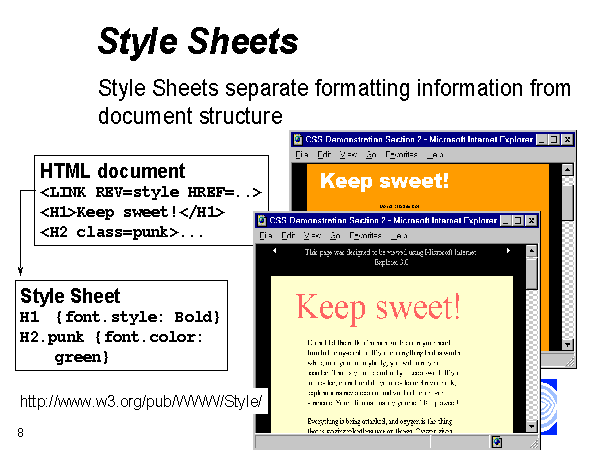Click the front window's title bar text
This screenshot has width=600, height=450.
tap(383, 220)
